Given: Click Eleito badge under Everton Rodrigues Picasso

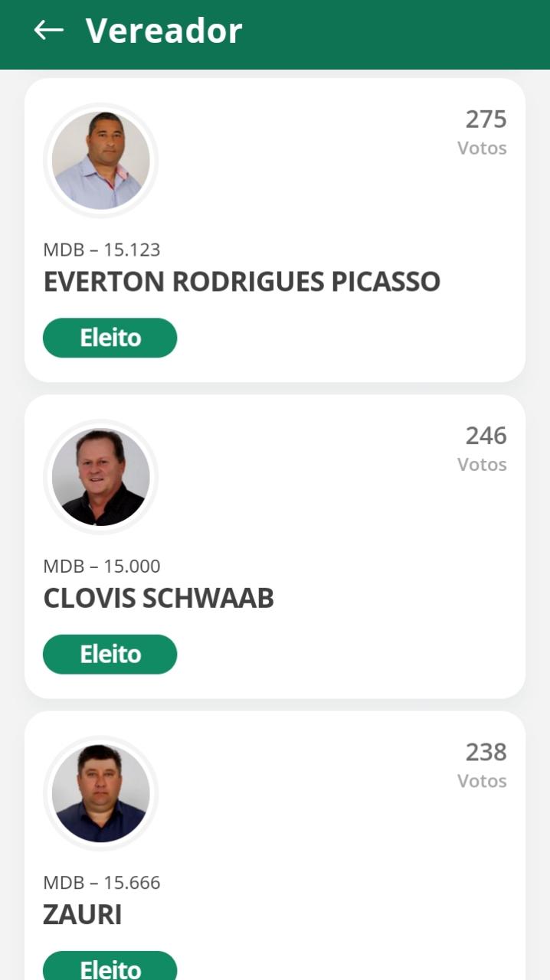Looking at the screenshot, I should (x=110, y=338).
